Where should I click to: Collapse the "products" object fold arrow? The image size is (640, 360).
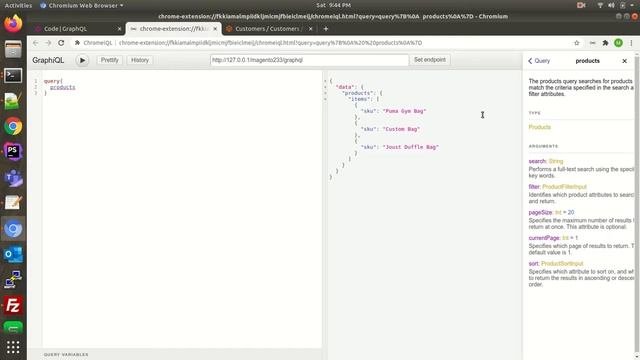pyautogui.click(x=325, y=93)
